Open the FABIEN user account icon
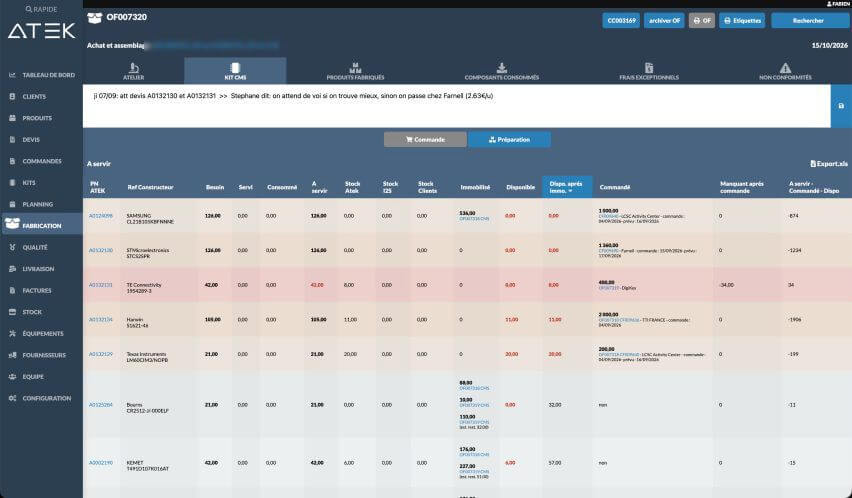 [x=829, y=4]
